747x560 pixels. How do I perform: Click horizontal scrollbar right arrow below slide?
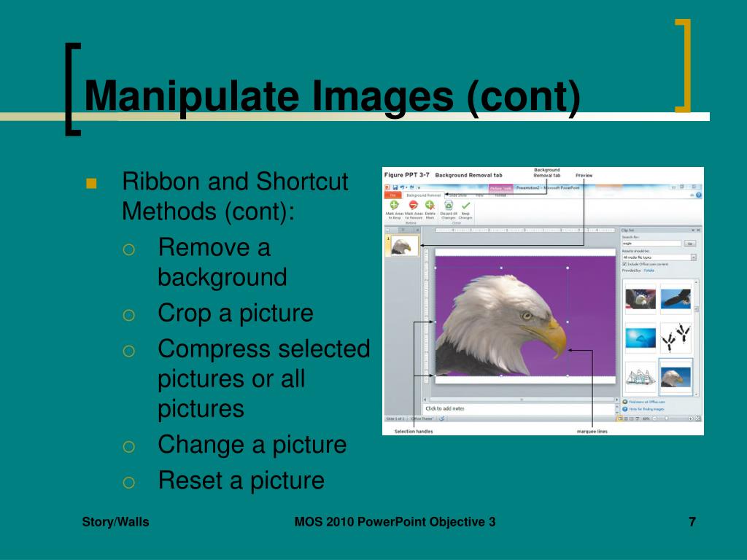[x=617, y=400]
